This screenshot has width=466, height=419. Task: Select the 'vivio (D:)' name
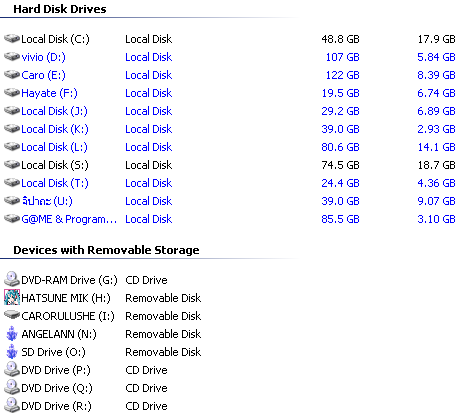(x=43, y=57)
